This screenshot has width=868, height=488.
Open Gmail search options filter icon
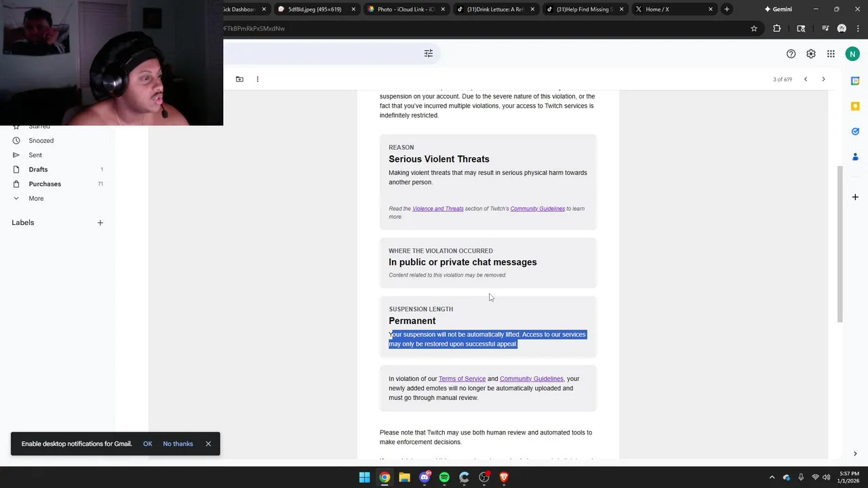pyautogui.click(x=429, y=54)
